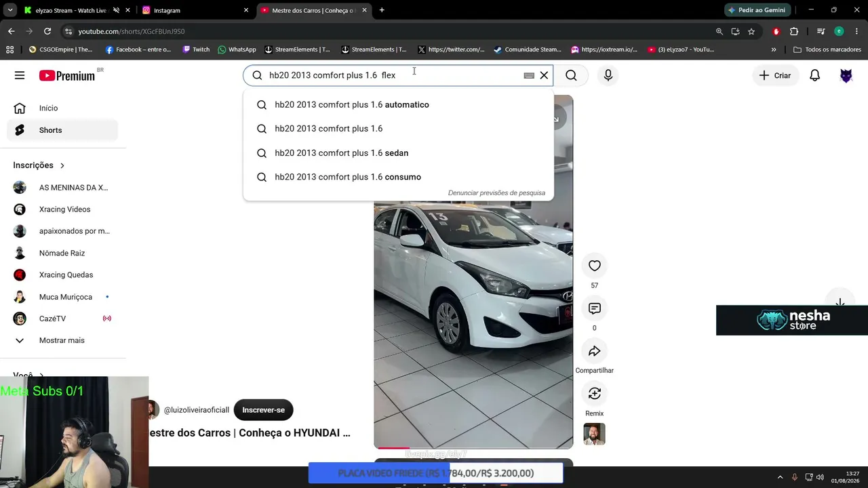Click the Criar button
Screen dimensions: 868x488
[x=774, y=75]
